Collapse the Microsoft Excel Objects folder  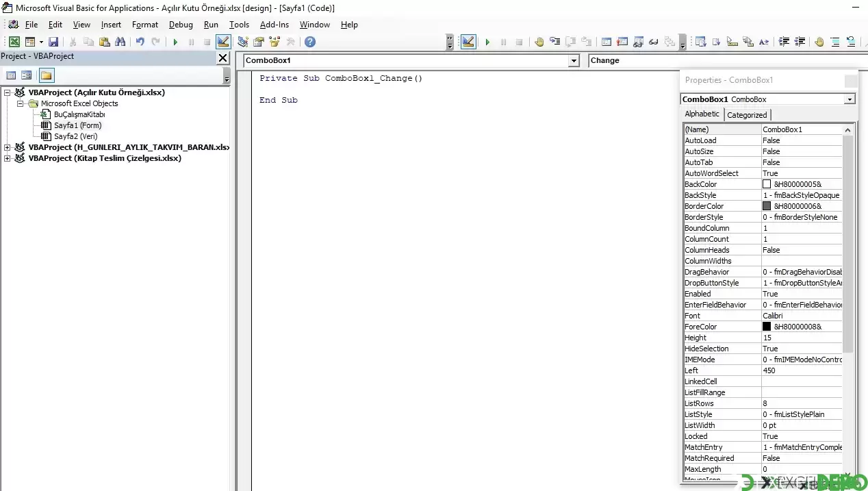(x=21, y=103)
